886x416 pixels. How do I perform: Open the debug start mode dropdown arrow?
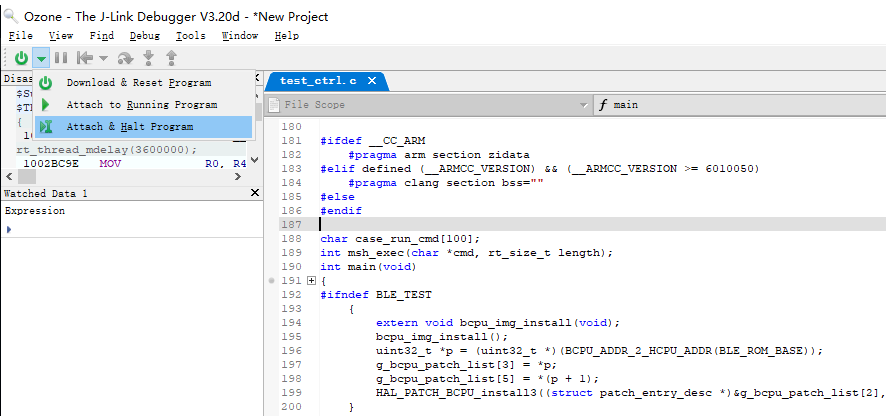click(41, 59)
